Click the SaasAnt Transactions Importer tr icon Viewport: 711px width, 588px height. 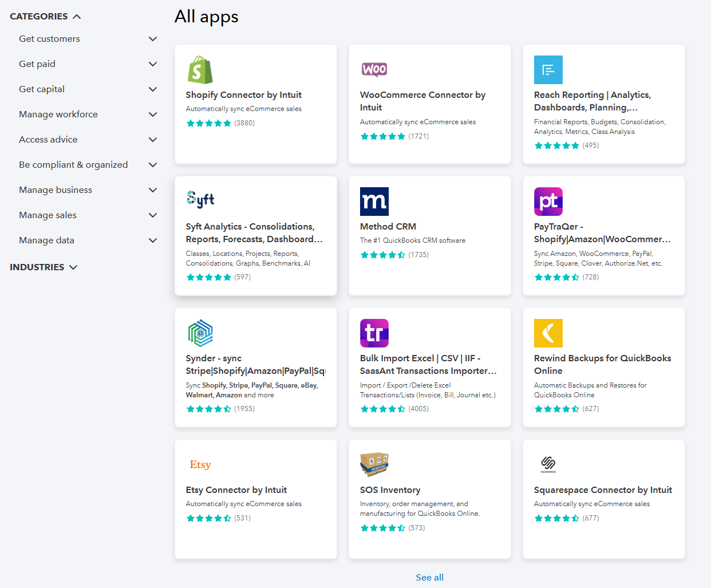pyautogui.click(x=374, y=333)
